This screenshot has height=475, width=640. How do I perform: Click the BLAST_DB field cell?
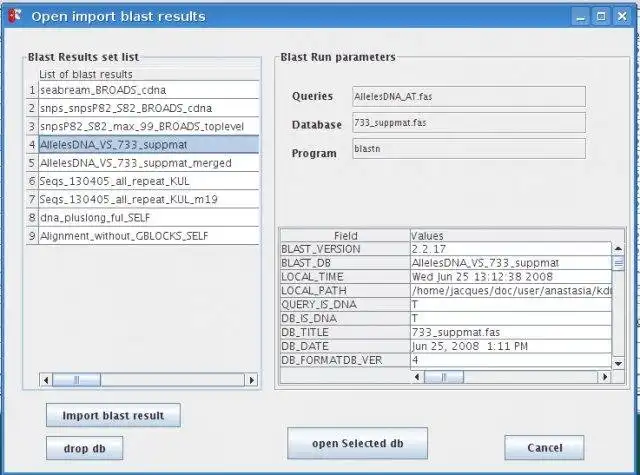345,263
